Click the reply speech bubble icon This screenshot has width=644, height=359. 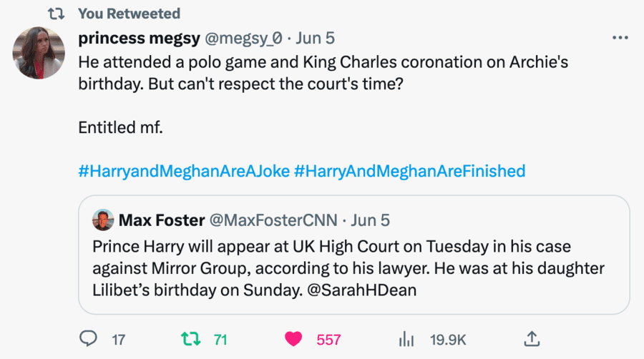coord(88,339)
